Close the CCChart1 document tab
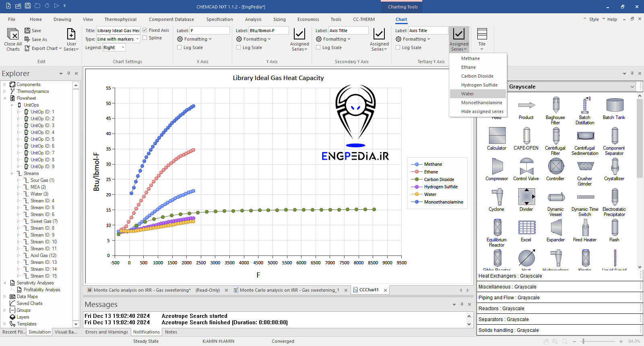 [x=385, y=290]
